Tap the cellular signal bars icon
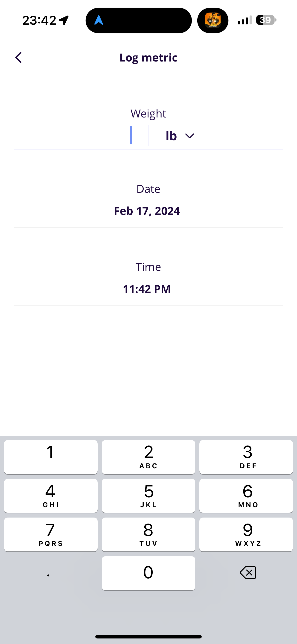Screen dimensions: 297x644 (x=245, y=20)
